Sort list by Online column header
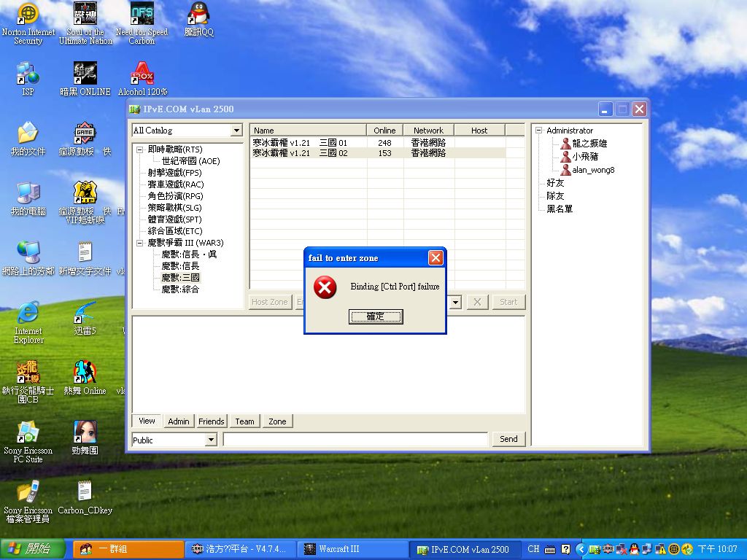The width and height of the screenshot is (747, 560). pyautogui.click(x=384, y=131)
